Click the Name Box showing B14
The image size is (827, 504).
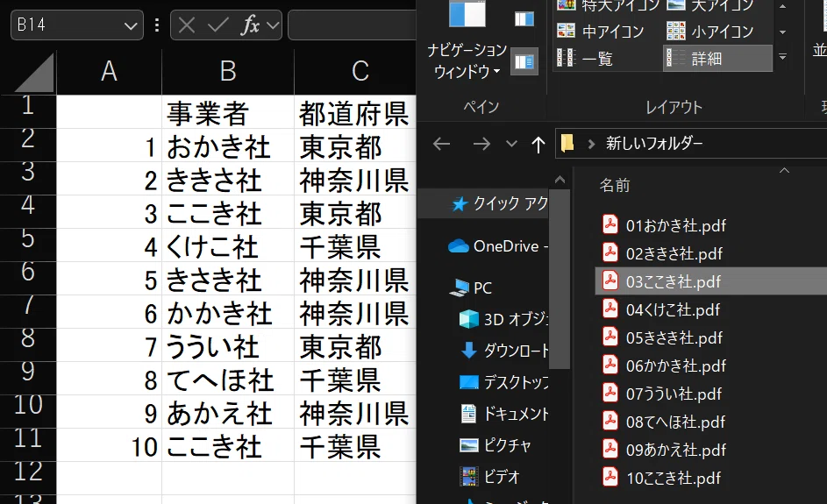(x=77, y=25)
